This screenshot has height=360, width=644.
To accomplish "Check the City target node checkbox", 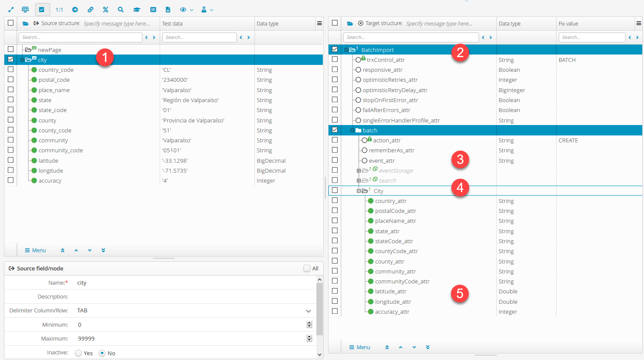I will pyautogui.click(x=335, y=190).
